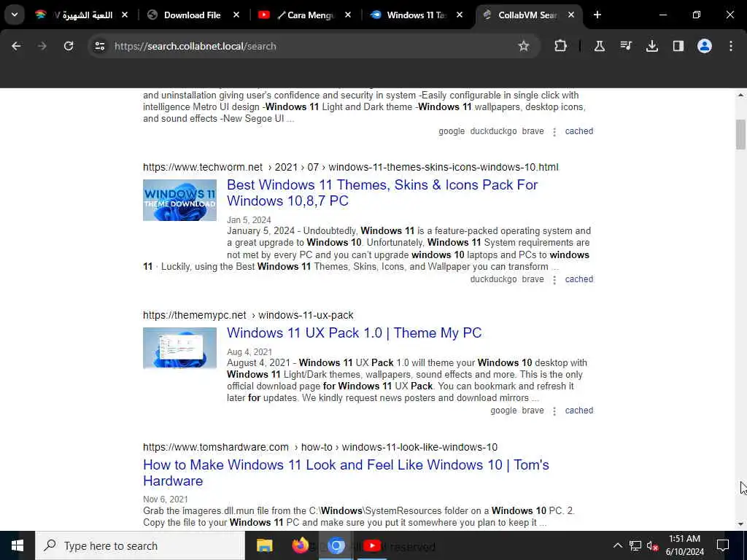Click the forward navigation arrow

(x=42, y=46)
